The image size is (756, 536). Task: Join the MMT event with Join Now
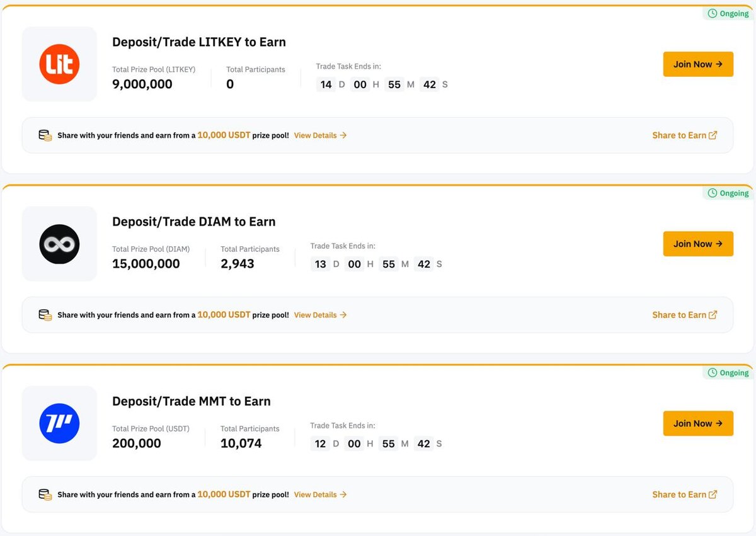point(698,423)
